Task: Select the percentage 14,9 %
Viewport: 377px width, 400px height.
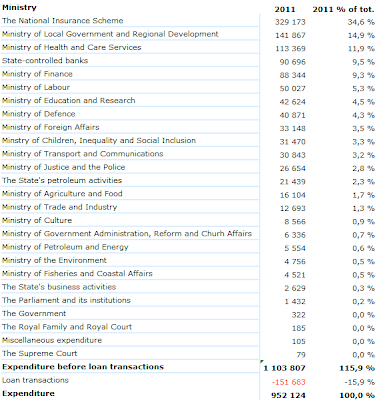Action: click(x=361, y=36)
